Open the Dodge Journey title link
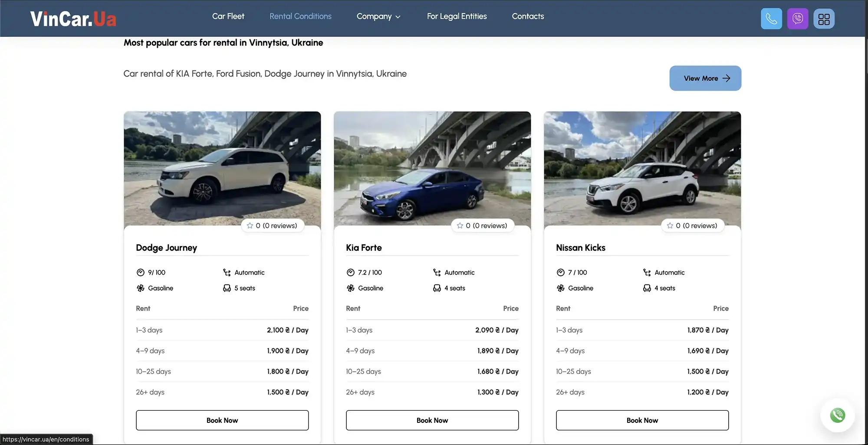This screenshot has width=868, height=445. point(166,248)
